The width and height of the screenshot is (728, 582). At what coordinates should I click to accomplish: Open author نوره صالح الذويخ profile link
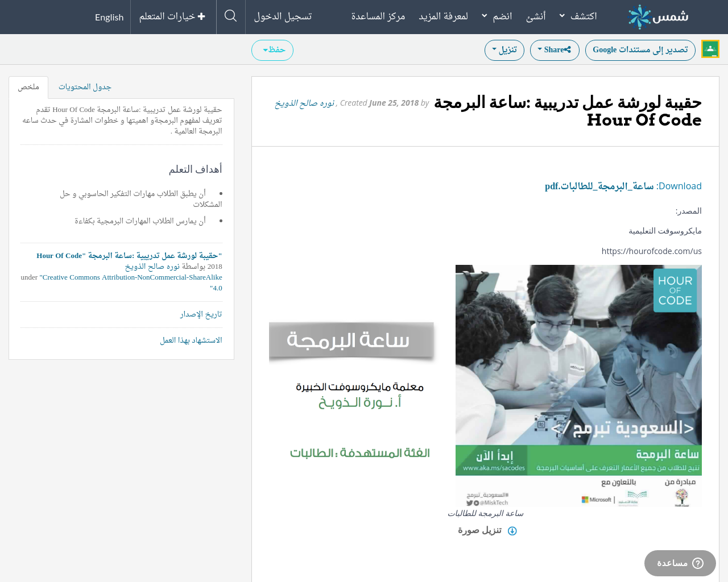[x=305, y=103]
